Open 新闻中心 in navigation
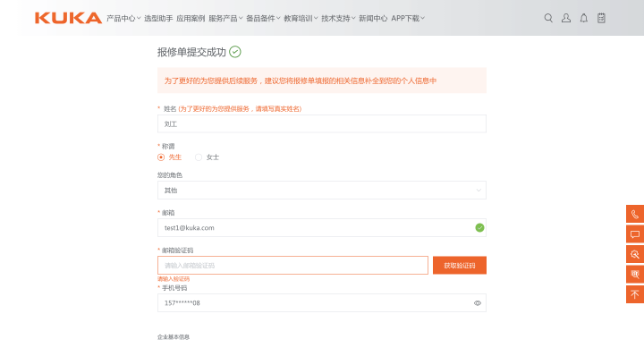The width and height of the screenshot is (644, 348). pos(373,18)
